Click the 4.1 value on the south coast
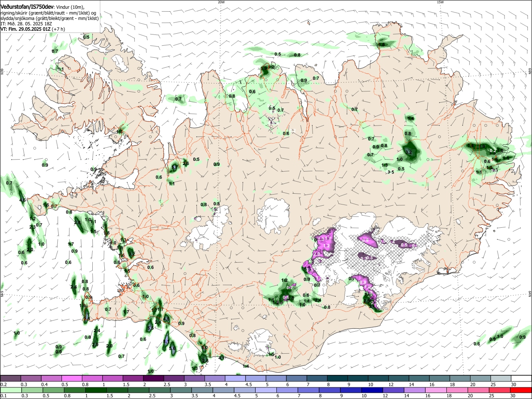Screen dimensions: 532x399 (221, 357)
